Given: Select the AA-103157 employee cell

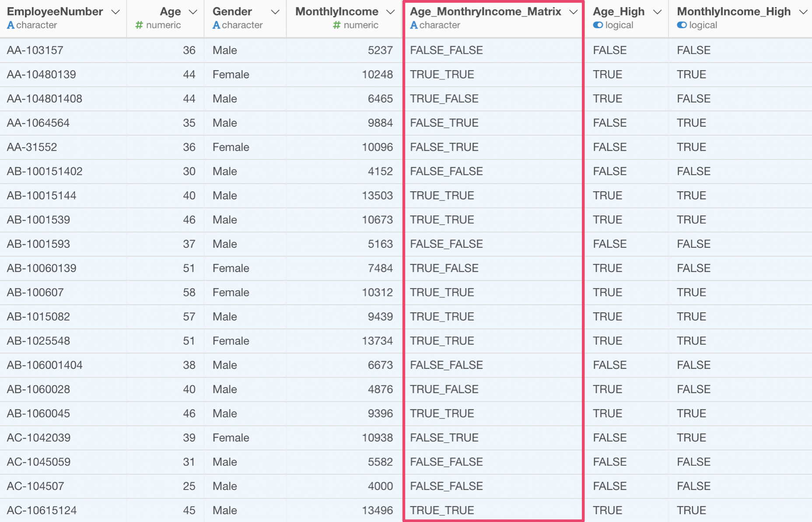Looking at the screenshot, I should tap(63, 50).
